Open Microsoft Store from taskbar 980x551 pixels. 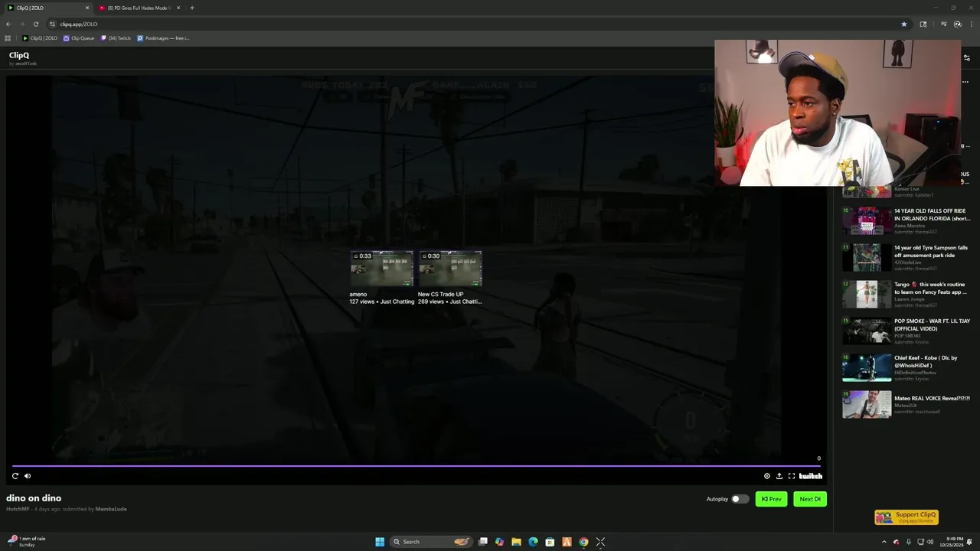[x=550, y=542]
